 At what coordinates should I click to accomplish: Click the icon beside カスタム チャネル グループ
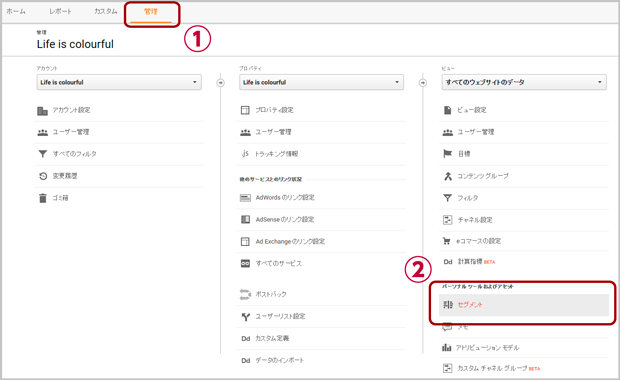[447, 368]
